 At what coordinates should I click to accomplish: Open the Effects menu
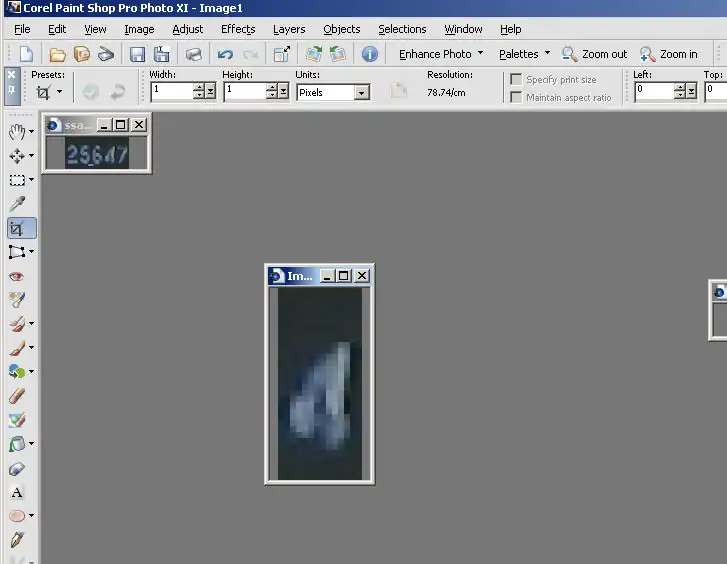[238, 29]
